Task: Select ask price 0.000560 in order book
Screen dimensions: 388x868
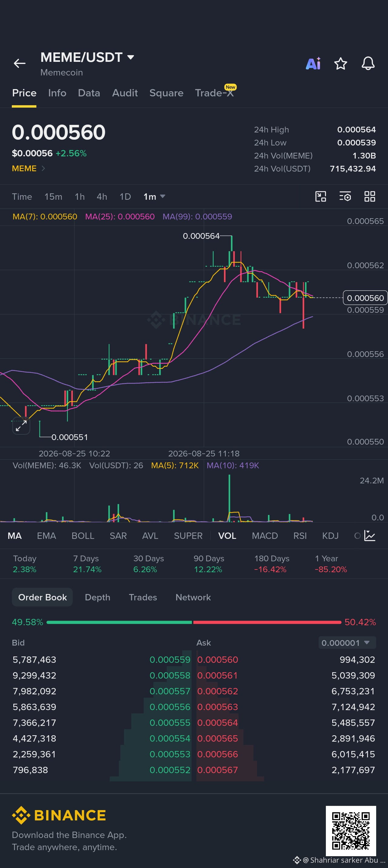Action: (217, 659)
